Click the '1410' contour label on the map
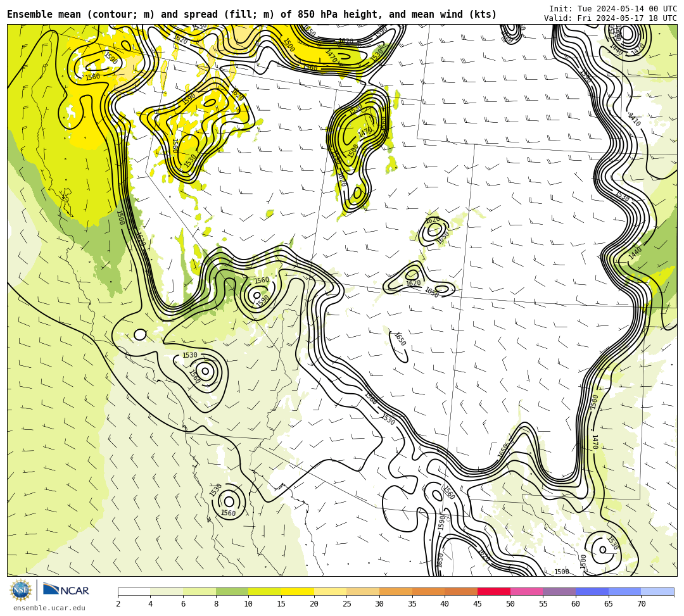The height and width of the screenshot is (616, 684). [x=634, y=120]
